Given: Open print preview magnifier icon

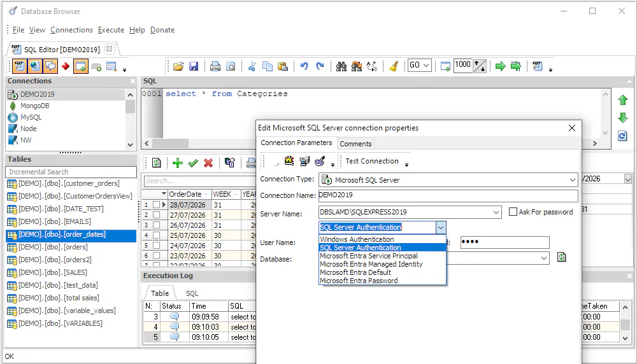Looking at the screenshot, I should coord(231,66).
